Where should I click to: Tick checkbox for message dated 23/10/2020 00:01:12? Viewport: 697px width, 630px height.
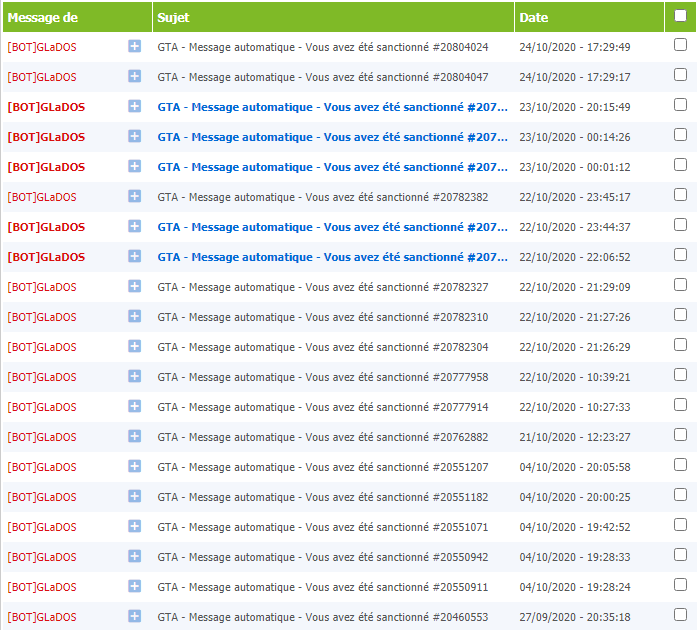[x=680, y=165]
